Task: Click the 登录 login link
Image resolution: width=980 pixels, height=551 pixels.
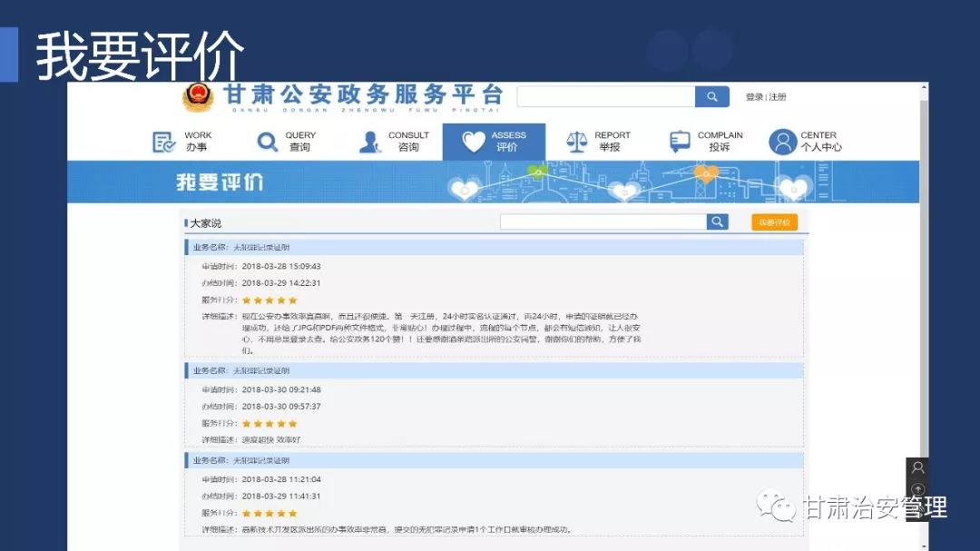Action: (x=754, y=97)
